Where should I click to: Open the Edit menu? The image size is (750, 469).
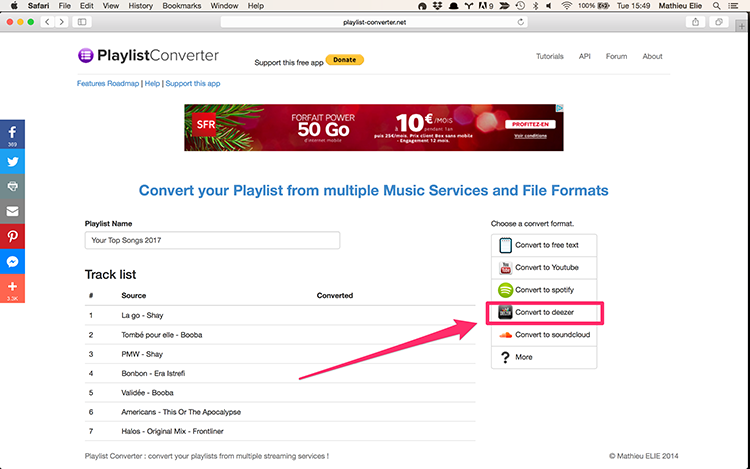point(87,6)
